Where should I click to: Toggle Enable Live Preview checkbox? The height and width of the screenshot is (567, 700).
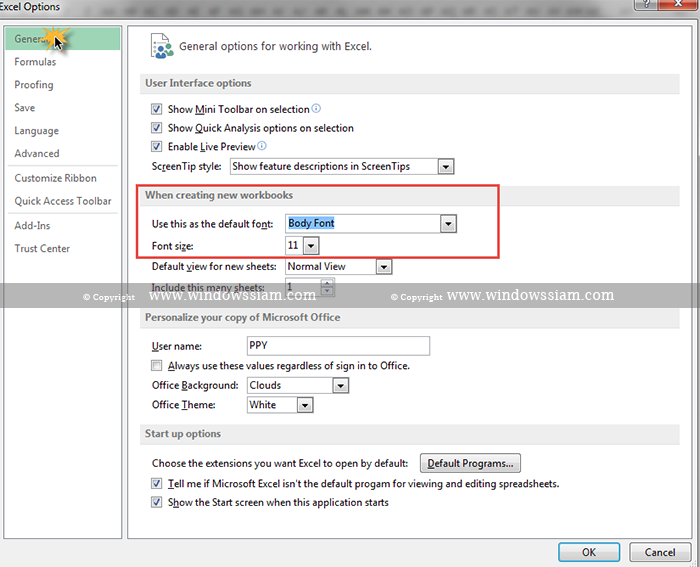(x=156, y=146)
